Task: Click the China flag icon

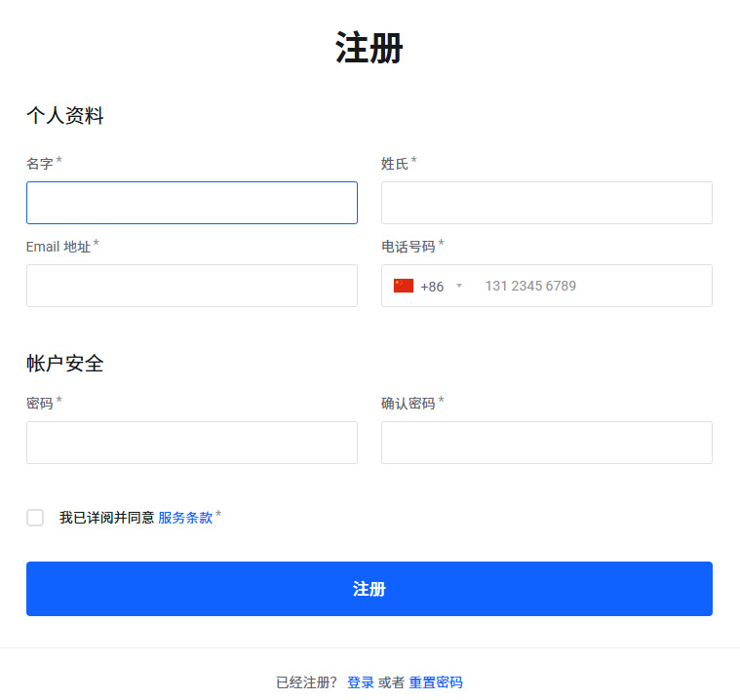Action: pos(404,286)
